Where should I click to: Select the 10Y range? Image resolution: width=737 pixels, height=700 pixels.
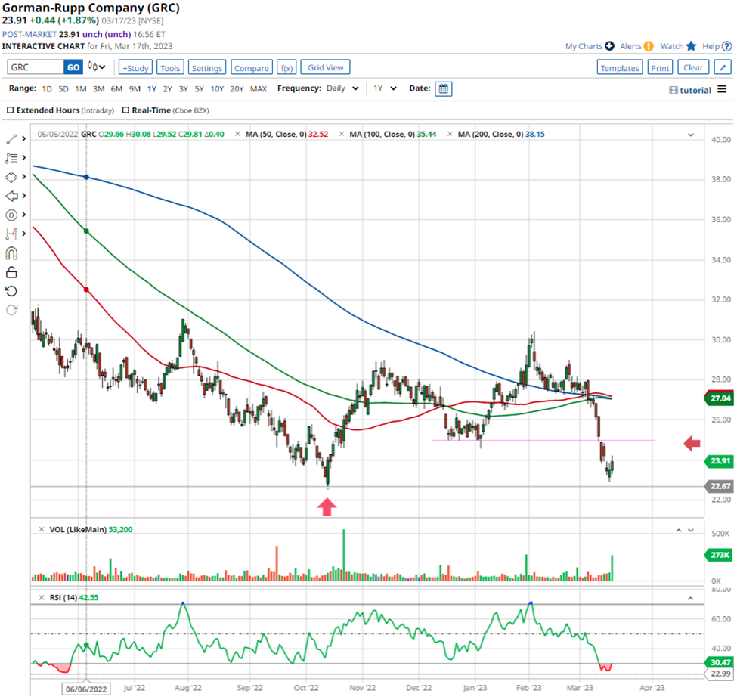point(217,89)
